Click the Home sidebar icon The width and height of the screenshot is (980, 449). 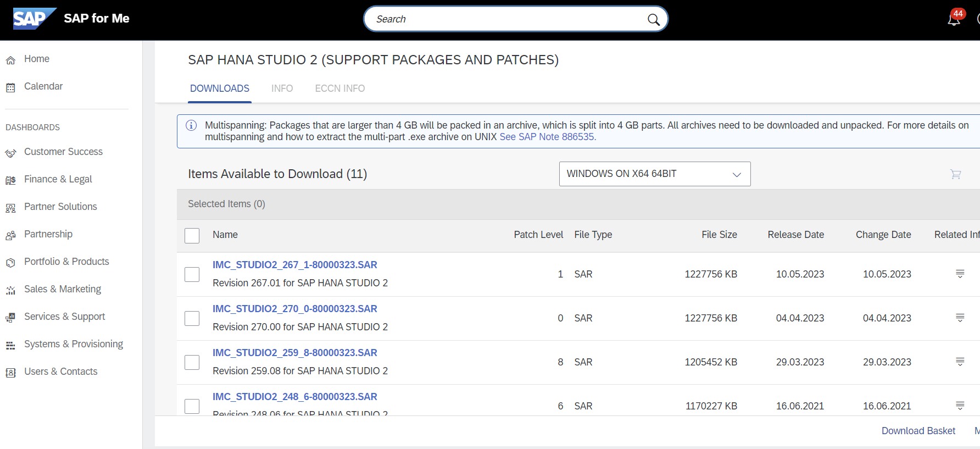click(x=10, y=60)
